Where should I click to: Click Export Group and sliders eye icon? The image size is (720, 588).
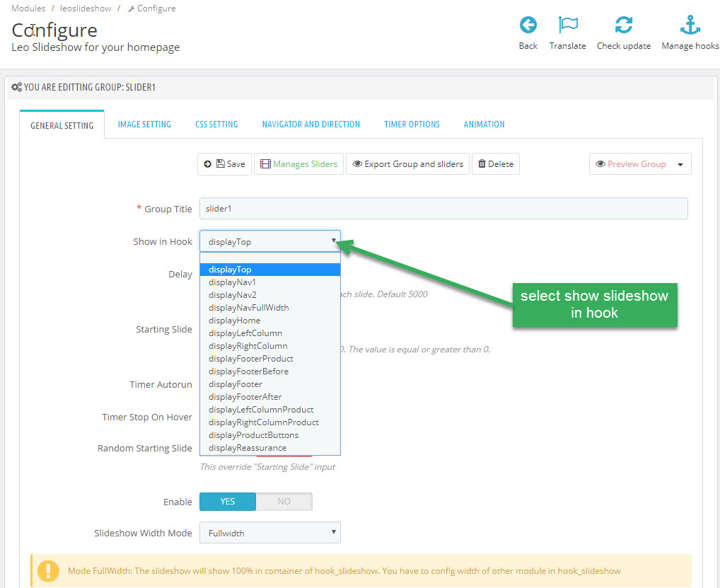tap(407, 164)
